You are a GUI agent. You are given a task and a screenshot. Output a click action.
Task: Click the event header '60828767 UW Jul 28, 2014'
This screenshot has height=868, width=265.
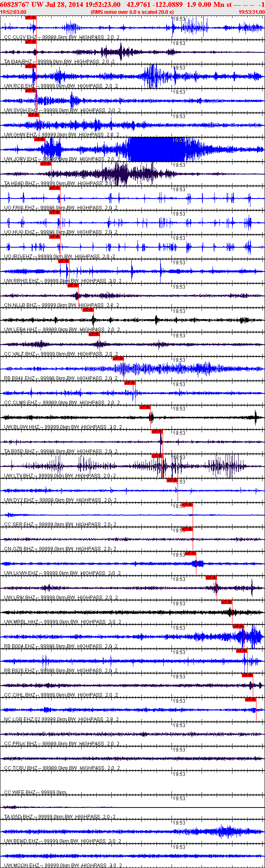pos(42,4)
